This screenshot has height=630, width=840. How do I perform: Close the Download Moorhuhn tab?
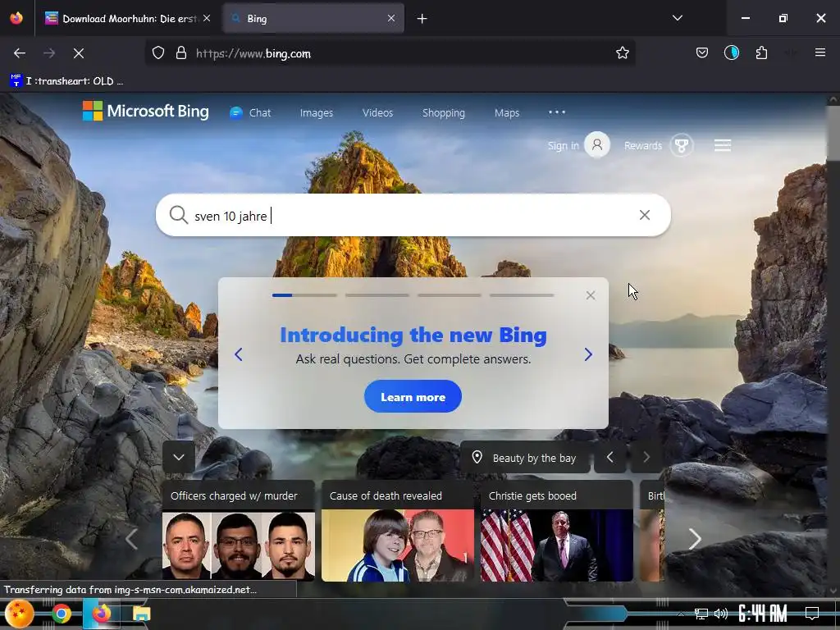(207, 18)
